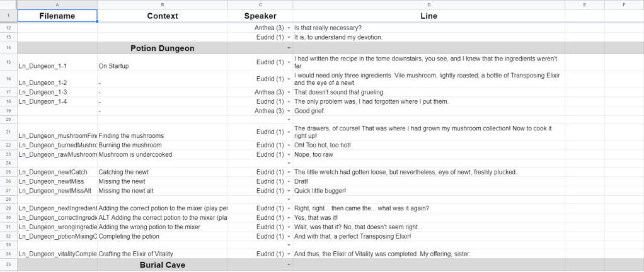This screenshot has height=272, width=644.
Task: Click the "Speaker" header cell
Action: (x=260, y=16)
